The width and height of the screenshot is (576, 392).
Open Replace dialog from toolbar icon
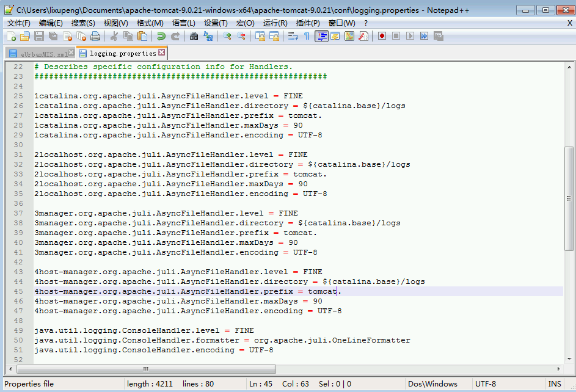[208, 36]
